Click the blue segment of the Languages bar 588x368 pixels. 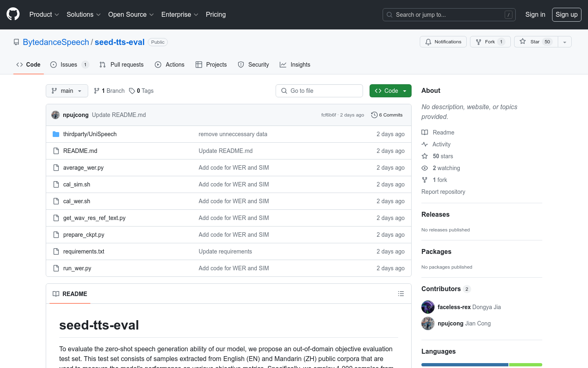click(x=463, y=364)
